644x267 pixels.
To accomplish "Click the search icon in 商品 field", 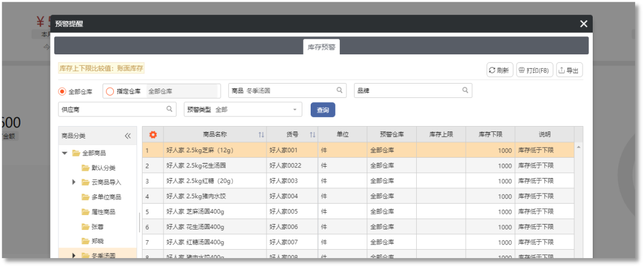I will (339, 91).
